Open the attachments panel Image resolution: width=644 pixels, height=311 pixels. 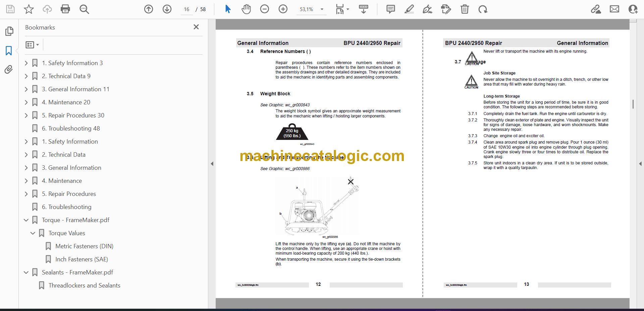point(9,69)
